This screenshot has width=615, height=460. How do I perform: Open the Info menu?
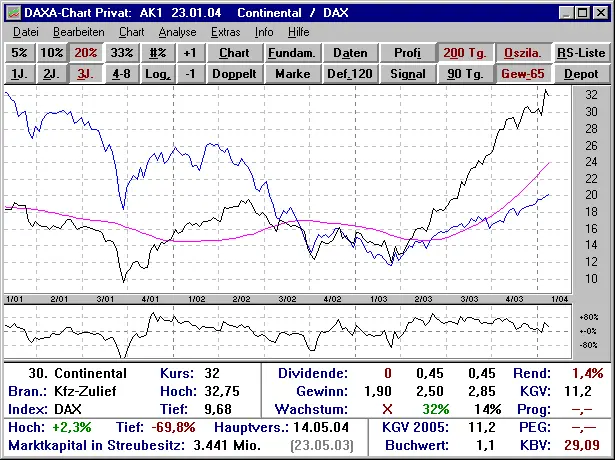click(x=264, y=32)
